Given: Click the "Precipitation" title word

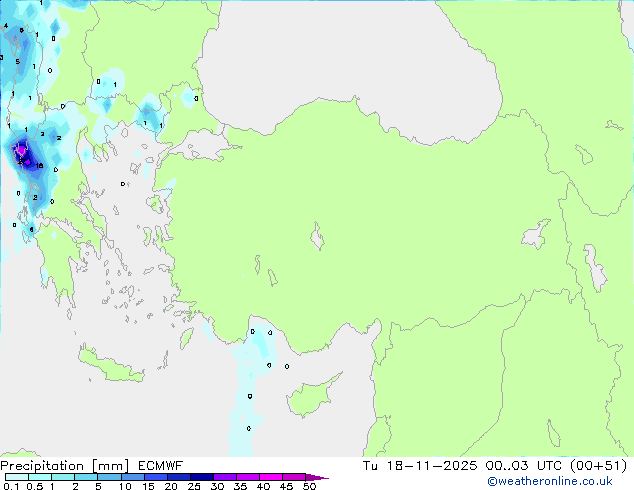Looking at the screenshot, I should coord(42,466).
